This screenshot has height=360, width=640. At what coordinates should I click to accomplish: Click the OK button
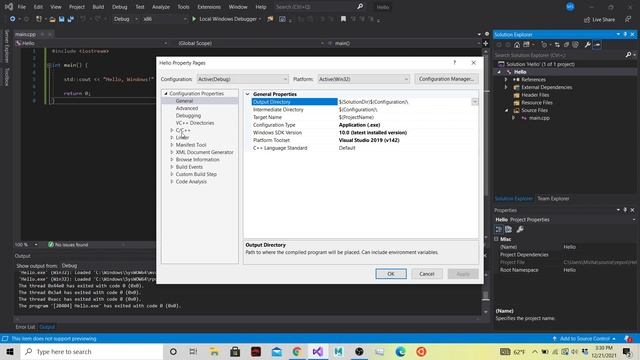pos(391,274)
